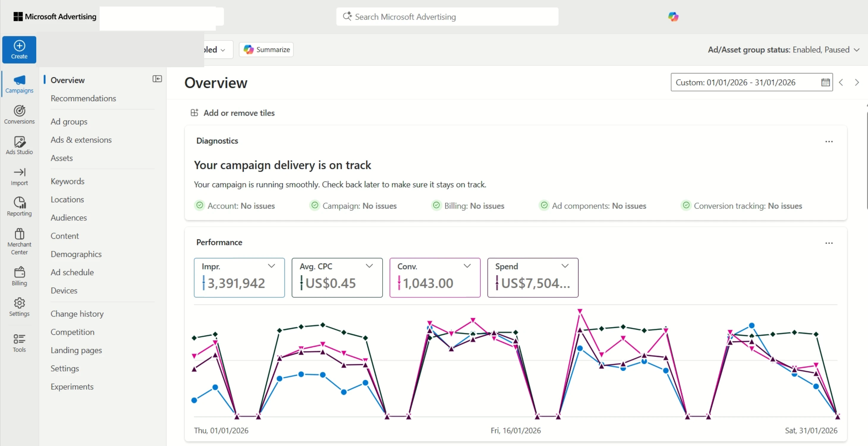Switch to the Keywords section
This screenshot has width=868, height=446.
(x=67, y=181)
